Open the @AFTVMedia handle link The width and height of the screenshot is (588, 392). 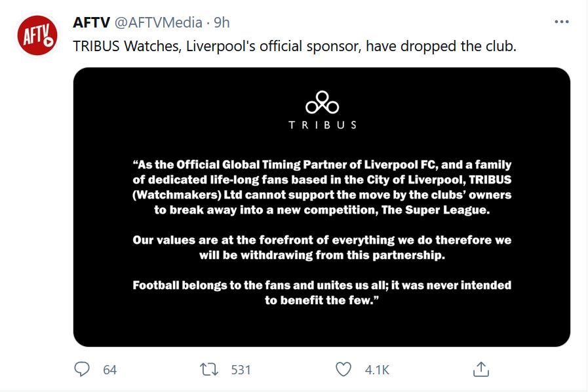pos(157,20)
